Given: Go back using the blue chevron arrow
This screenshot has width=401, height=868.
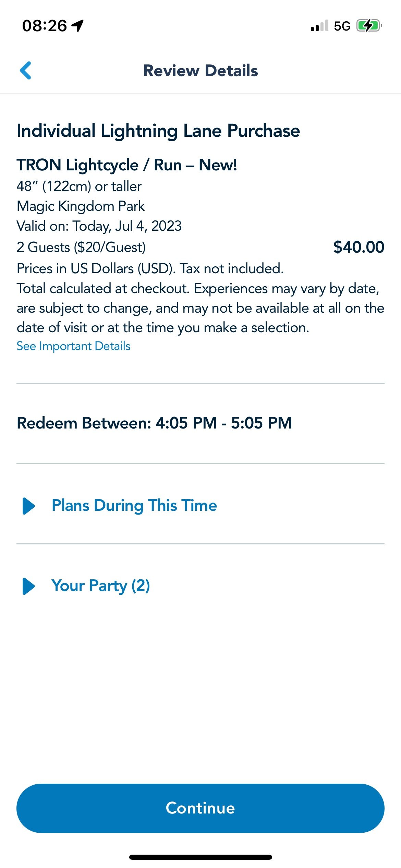Looking at the screenshot, I should [26, 71].
